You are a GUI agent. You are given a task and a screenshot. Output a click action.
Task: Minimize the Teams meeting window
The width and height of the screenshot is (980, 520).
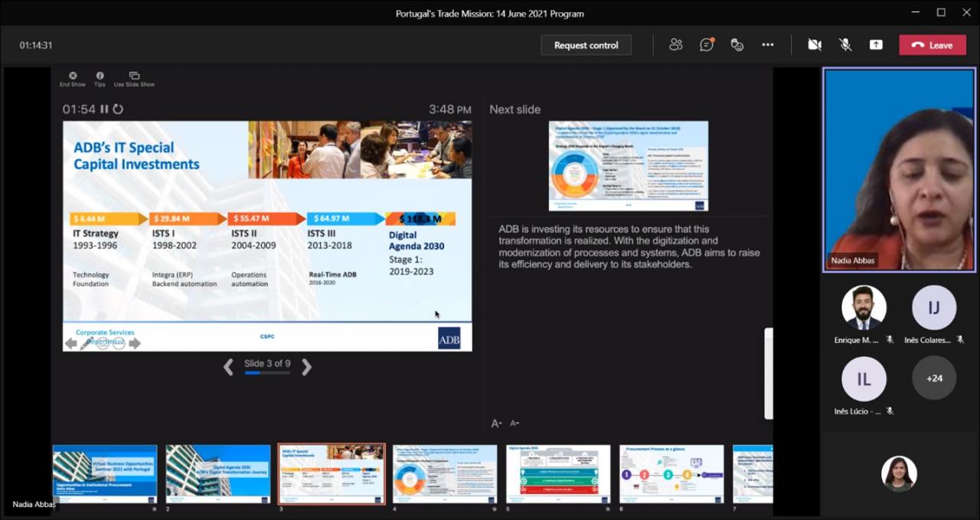coord(916,12)
